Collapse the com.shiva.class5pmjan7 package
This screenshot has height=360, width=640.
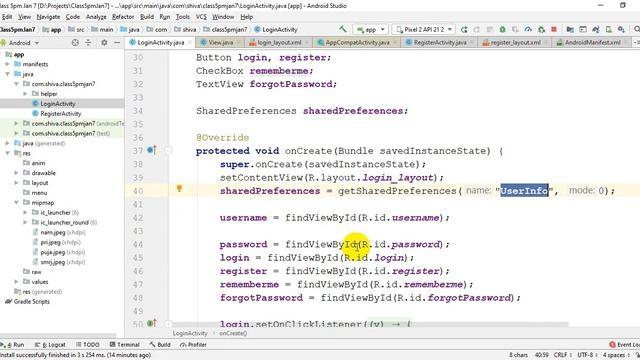[17, 84]
